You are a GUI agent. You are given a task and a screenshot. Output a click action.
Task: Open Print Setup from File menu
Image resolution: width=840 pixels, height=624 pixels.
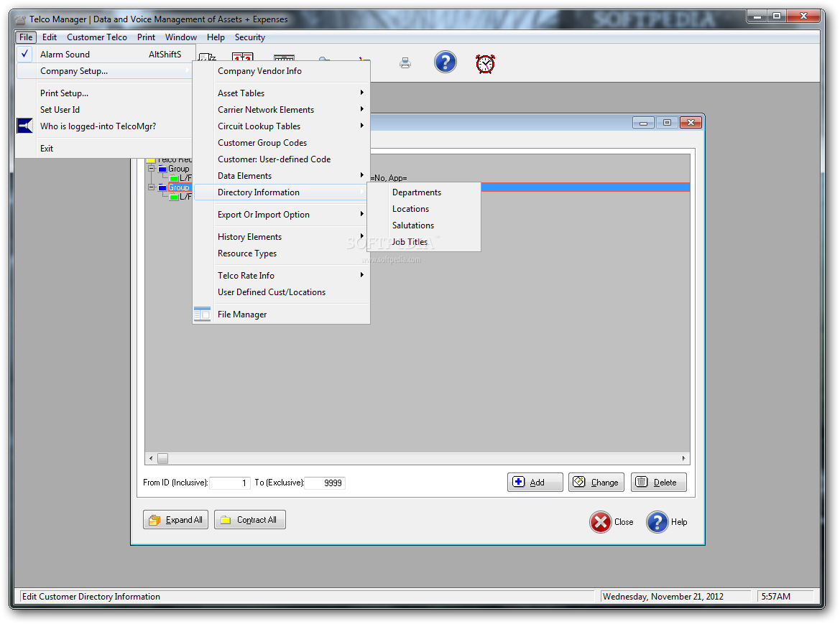point(104,93)
